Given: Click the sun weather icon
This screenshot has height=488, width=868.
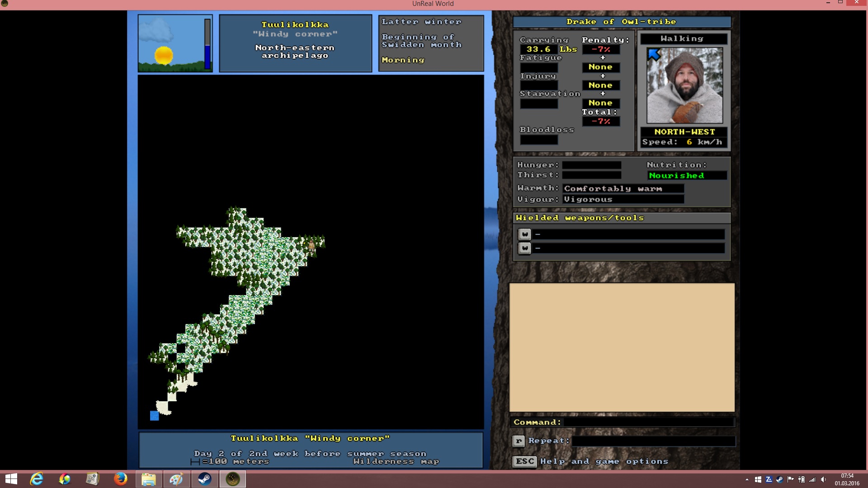Looking at the screenshot, I should point(164,56).
